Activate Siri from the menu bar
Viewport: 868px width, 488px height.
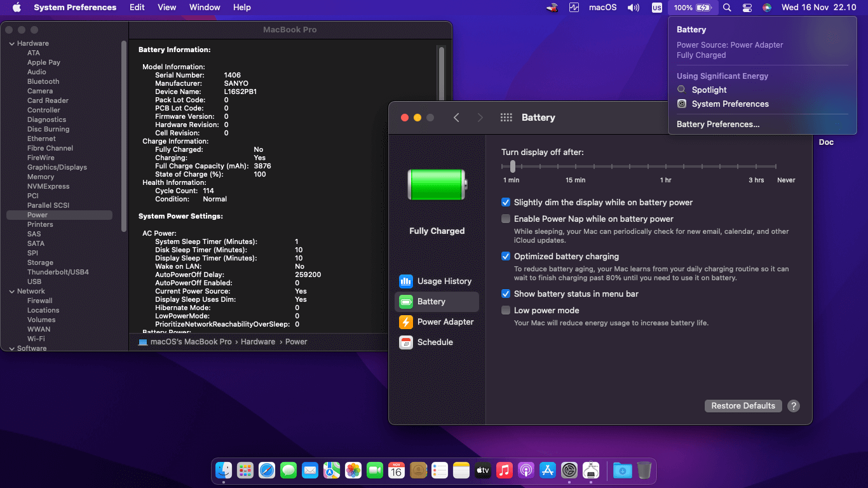click(767, 8)
